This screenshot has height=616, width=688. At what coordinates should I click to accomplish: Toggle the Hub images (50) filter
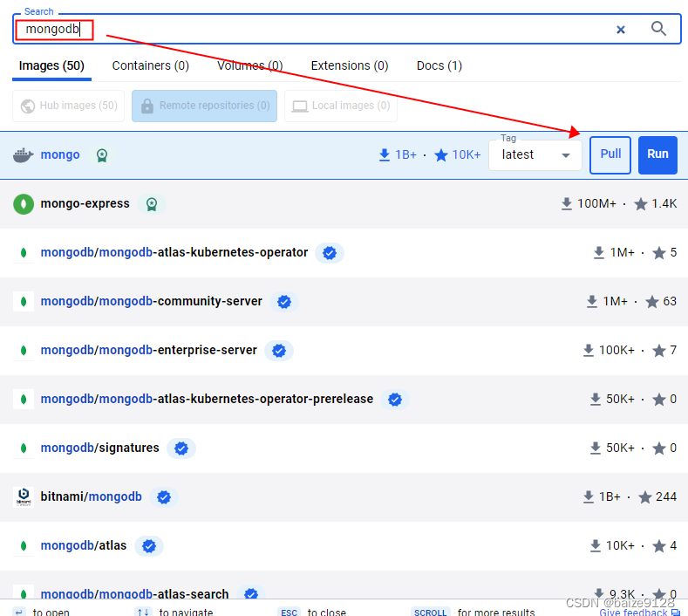point(68,106)
